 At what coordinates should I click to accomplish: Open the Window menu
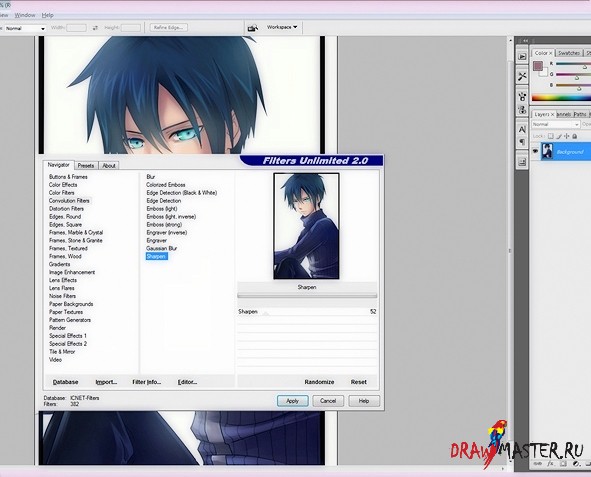tap(25, 15)
